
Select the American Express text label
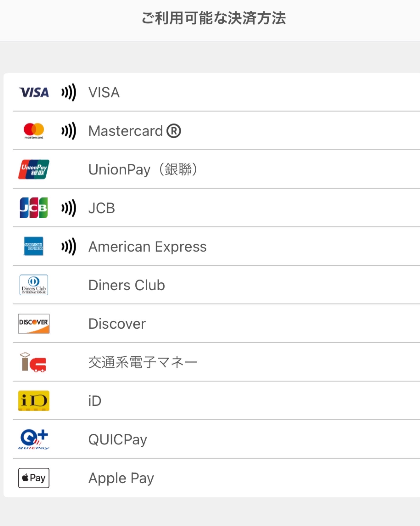click(x=147, y=247)
